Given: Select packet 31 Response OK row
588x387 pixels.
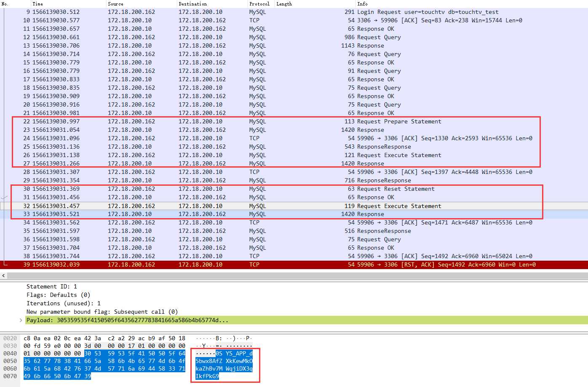Looking at the screenshot, I should 294,197.
